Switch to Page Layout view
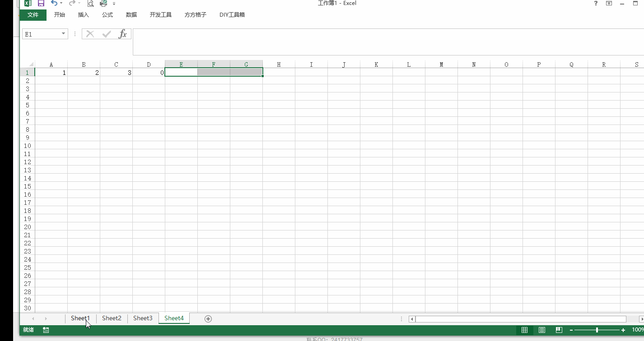The image size is (644, 341). 542,330
